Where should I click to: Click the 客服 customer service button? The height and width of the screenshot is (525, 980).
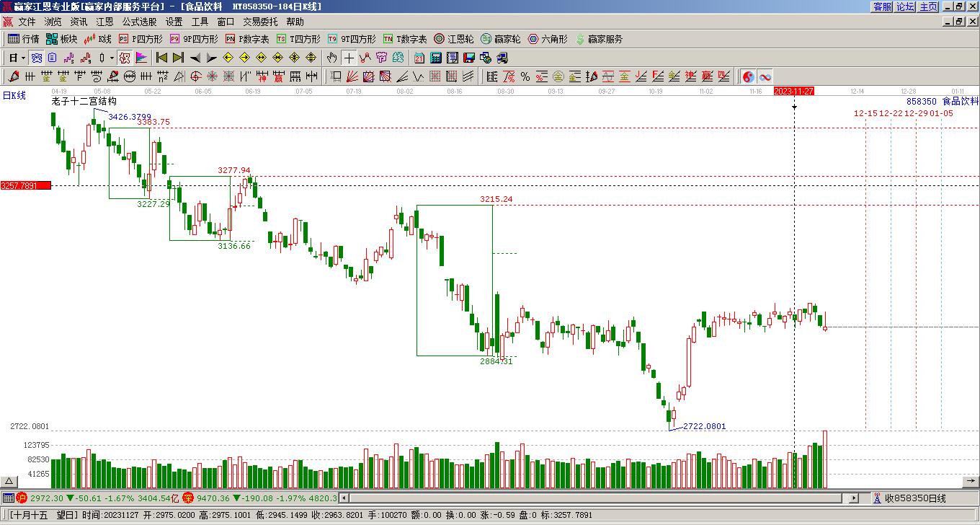tap(882, 6)
